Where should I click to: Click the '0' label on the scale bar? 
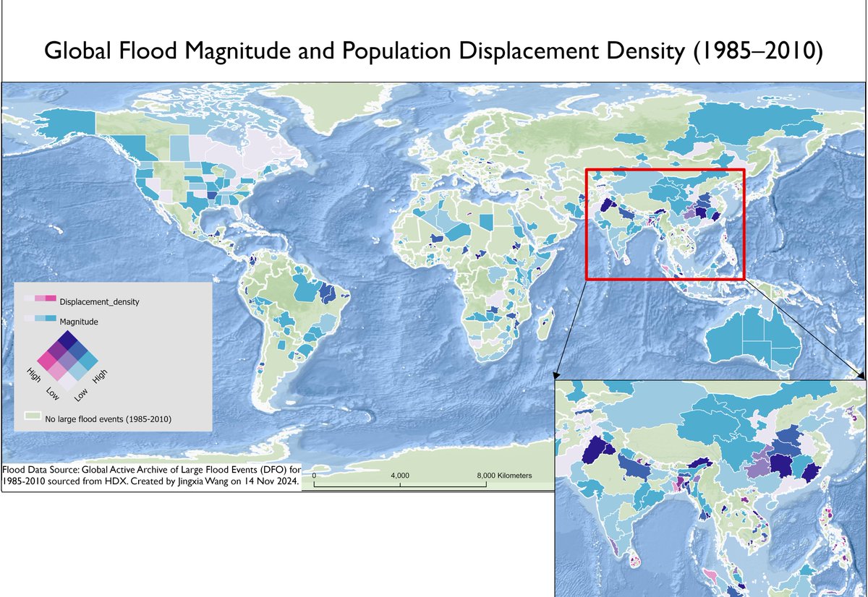[314, 476]
